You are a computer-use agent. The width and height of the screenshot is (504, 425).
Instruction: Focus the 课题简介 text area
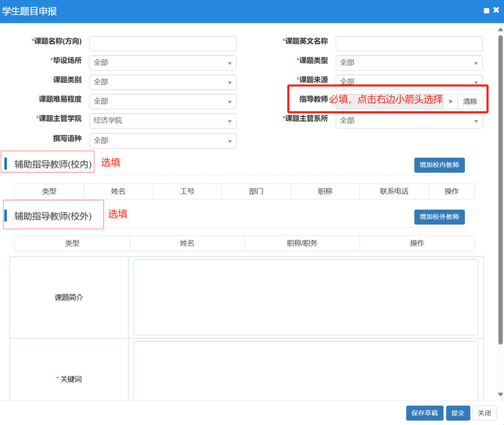point(305,297)
